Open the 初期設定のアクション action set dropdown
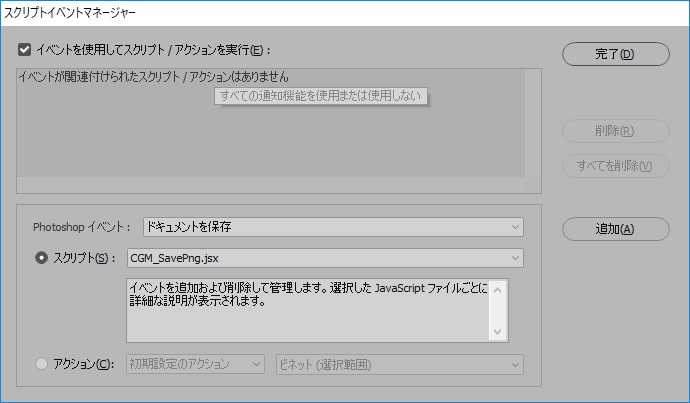The image size is (690, 403). 195,364
